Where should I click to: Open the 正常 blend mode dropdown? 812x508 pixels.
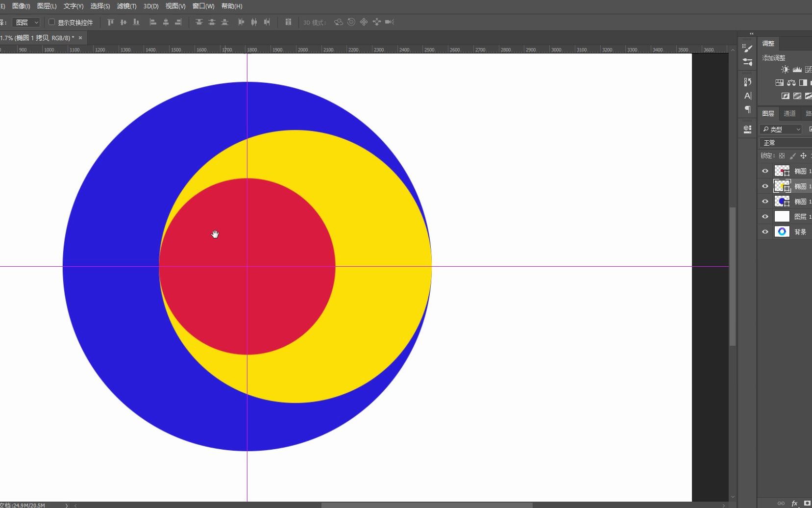[x=786, y=143]
